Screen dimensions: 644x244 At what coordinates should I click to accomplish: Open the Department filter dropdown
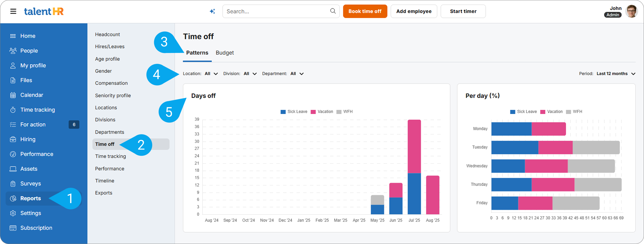point(297,74)
